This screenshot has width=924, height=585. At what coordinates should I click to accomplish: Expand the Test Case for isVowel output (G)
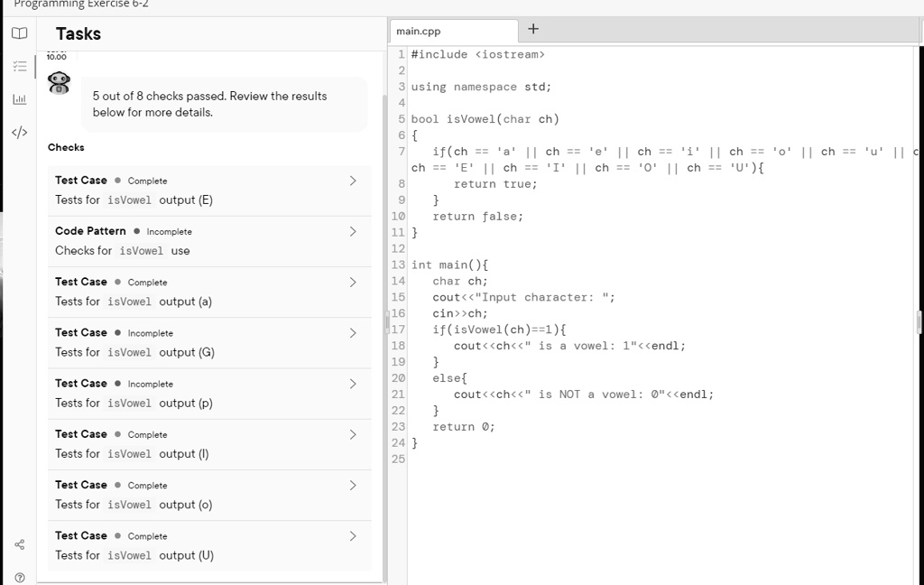[x=353, y=332]
